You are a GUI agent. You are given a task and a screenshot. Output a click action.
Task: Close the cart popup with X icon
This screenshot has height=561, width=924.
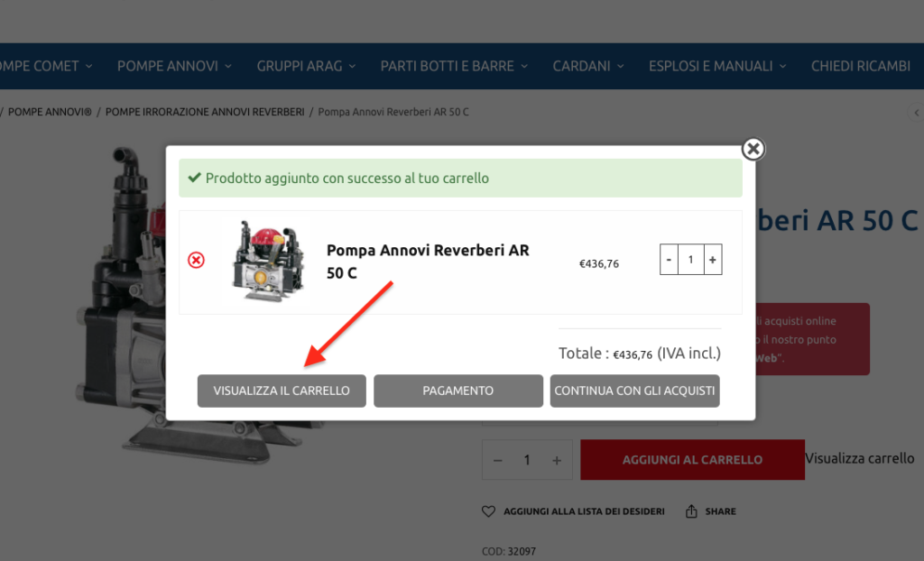point(753,149)
